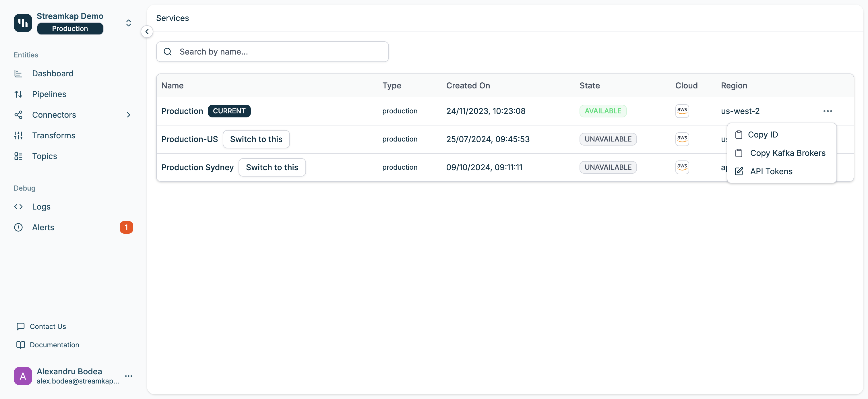The height and width of the screenshot is (399, 868).
Task: View Alerts with notification badge
Action: (x=43, y=227)
